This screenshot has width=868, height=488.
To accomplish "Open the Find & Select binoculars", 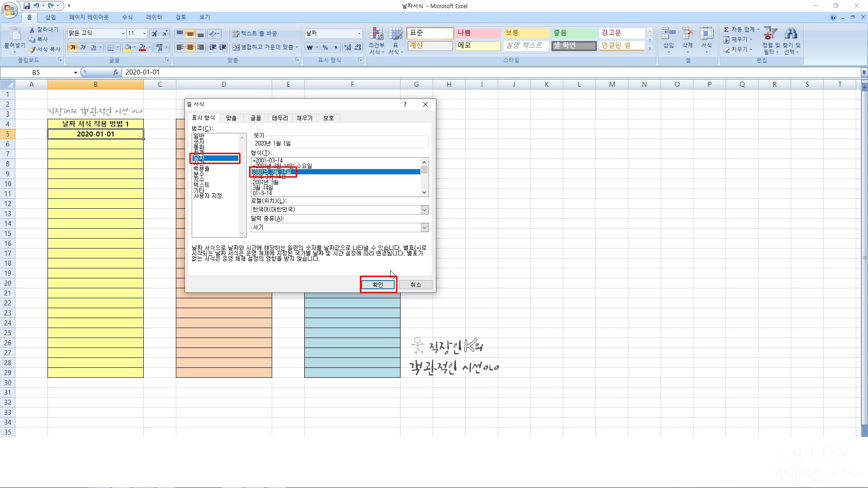I will (x=791, y=33).
